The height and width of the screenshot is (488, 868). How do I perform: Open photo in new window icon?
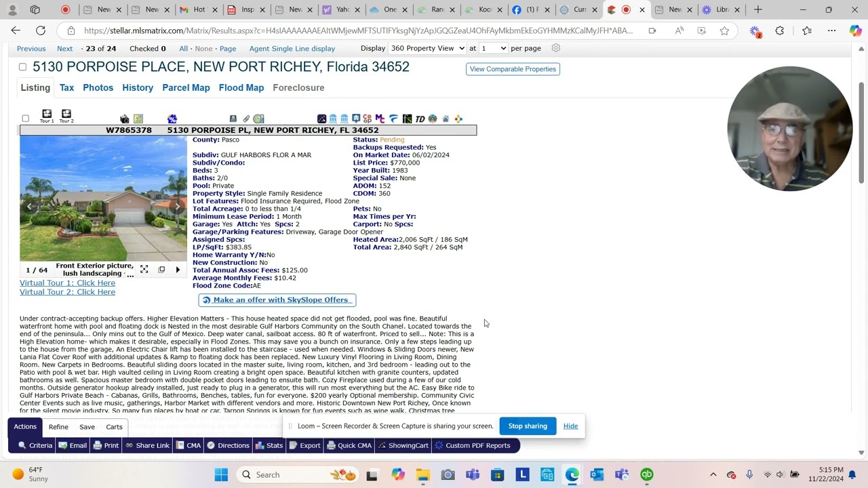(x=161, y=270)
